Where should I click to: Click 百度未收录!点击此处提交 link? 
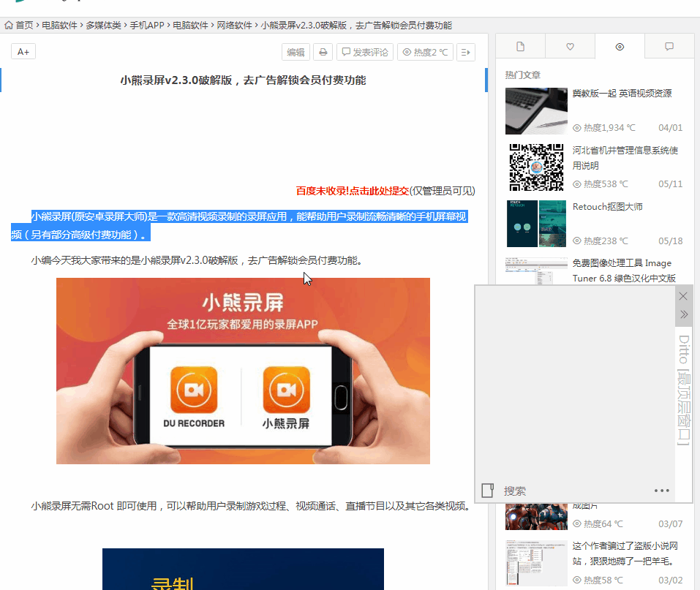pyautogui.click(x=353, y=191)
